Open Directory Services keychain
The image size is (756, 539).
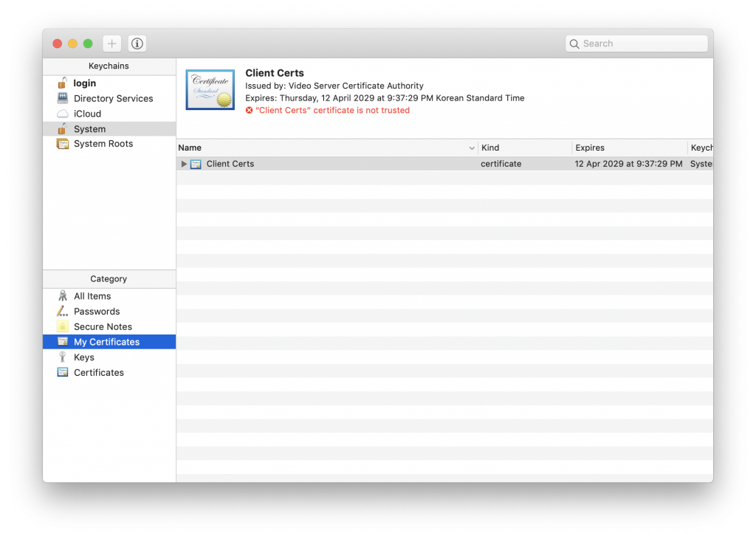[x=113, y=98]
